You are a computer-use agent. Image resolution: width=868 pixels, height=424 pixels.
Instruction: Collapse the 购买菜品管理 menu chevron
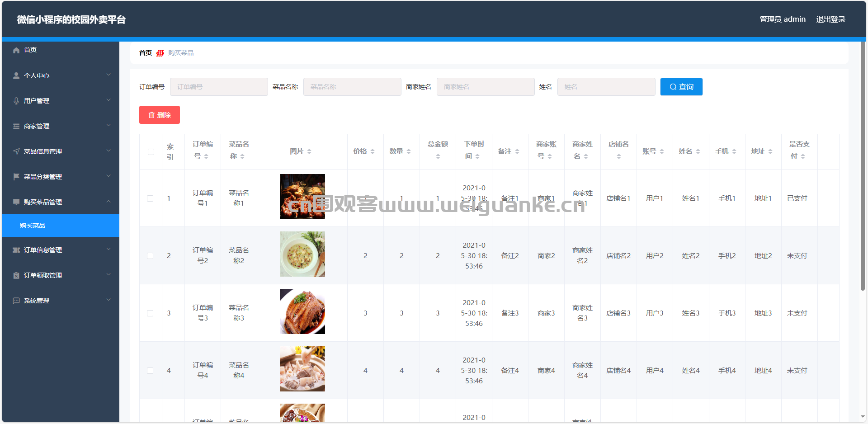point(108,202)
